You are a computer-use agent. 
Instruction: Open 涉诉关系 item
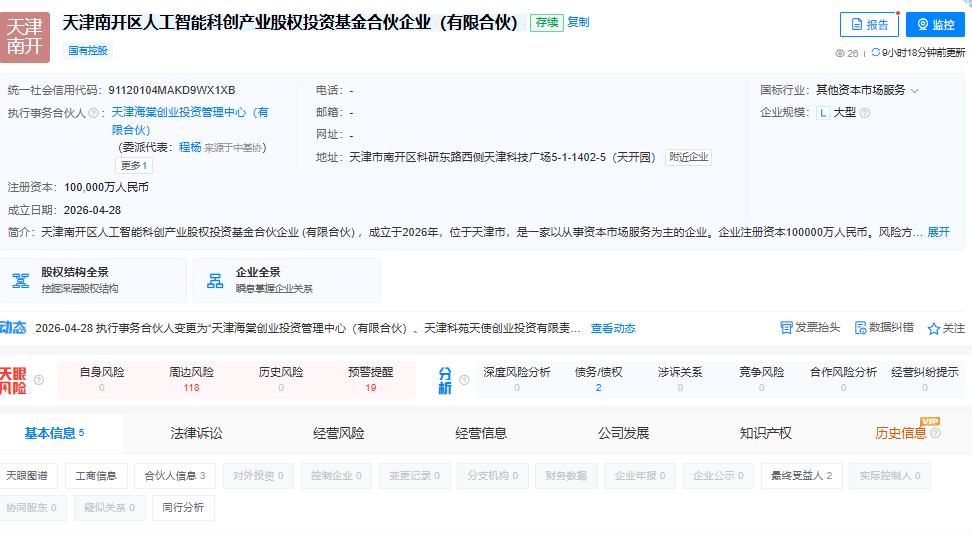pos(680,379)
